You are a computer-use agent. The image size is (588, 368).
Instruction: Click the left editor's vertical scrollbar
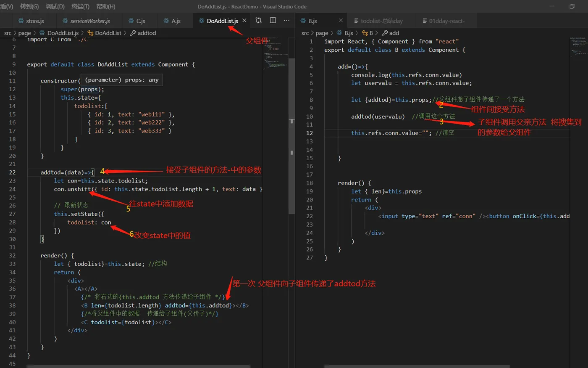291,135
